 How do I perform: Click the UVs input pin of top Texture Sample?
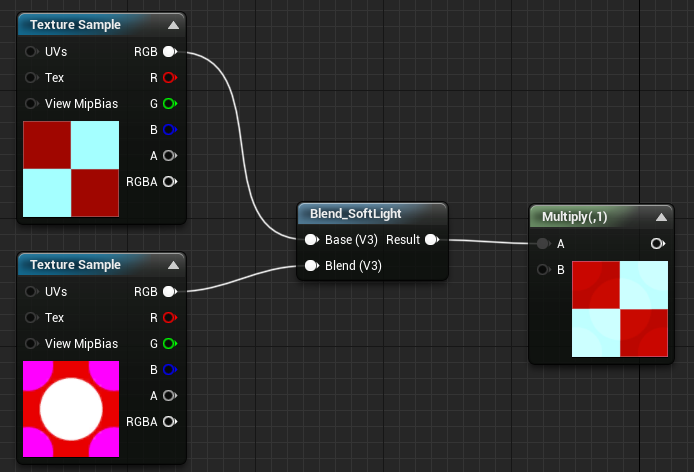31,52
